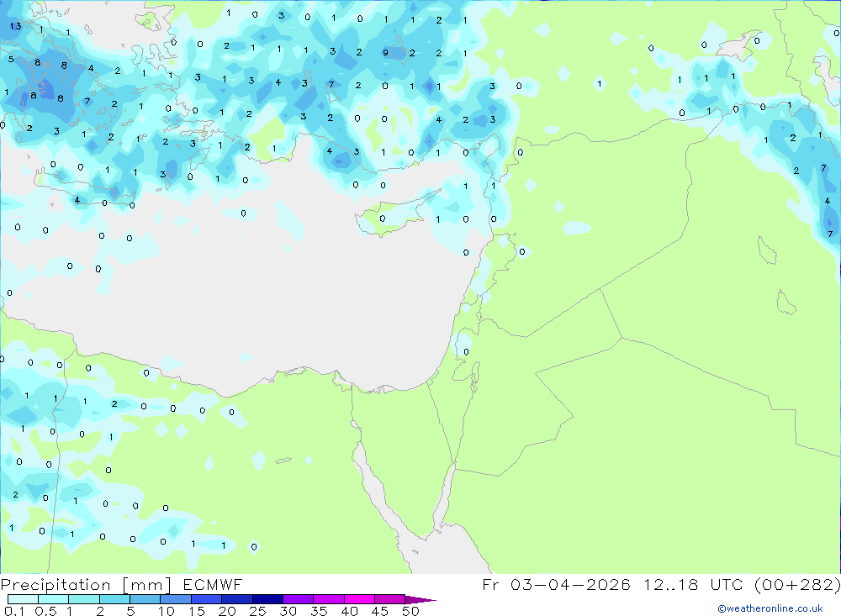Click the legend swatch between 20 and 25
Image resolution: width=841 pixels, height=616 pixels.
point(236,599)
